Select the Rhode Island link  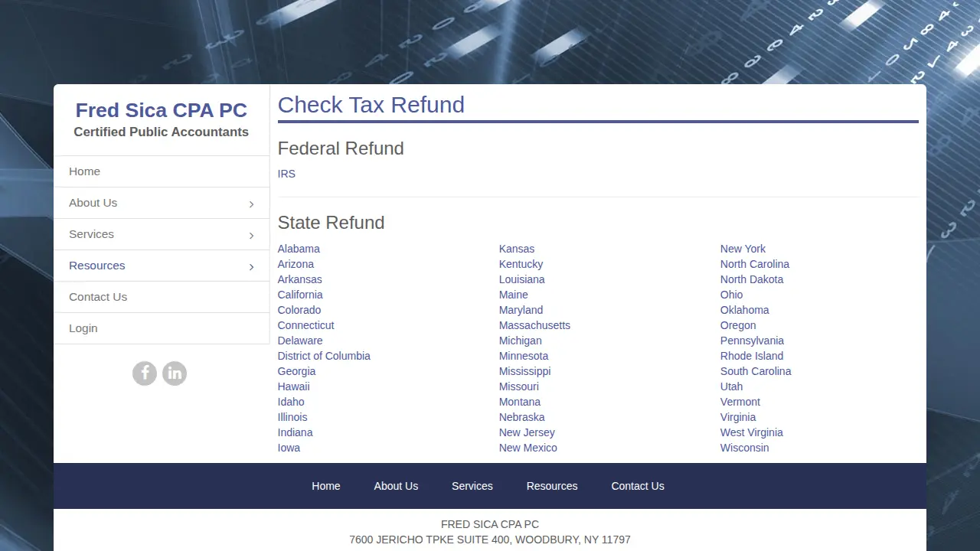[752, 356]
